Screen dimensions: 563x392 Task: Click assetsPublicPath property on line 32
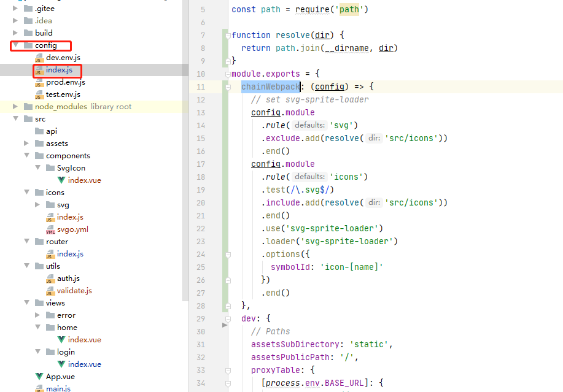click(x=290, y=357)
